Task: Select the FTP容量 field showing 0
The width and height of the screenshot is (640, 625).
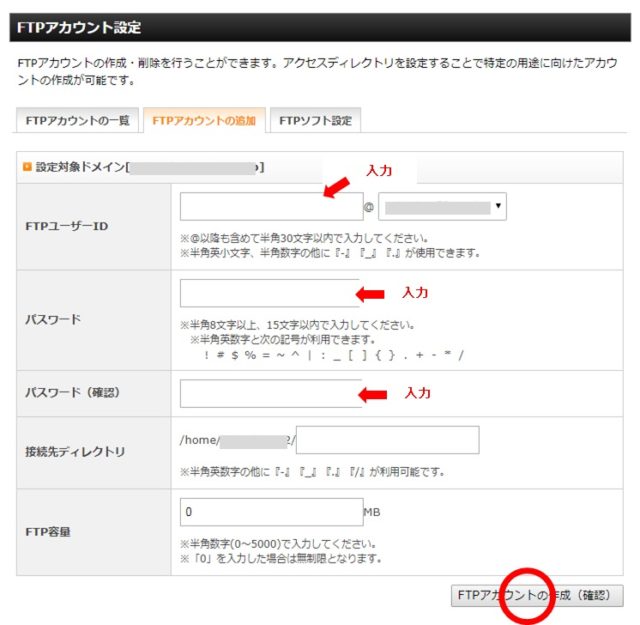Action: pos(270,512)
